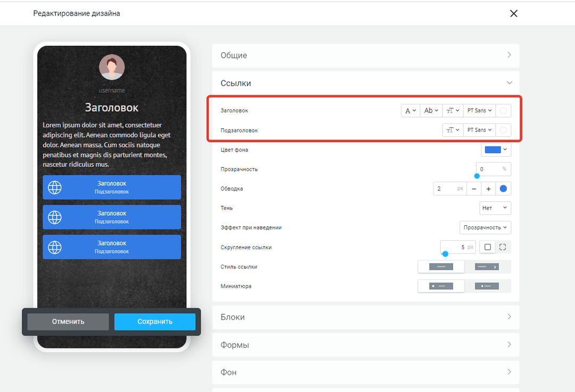Click the Стиль ссылки label
This screenshot has height=392, width=575.
(x=239, y=267)
